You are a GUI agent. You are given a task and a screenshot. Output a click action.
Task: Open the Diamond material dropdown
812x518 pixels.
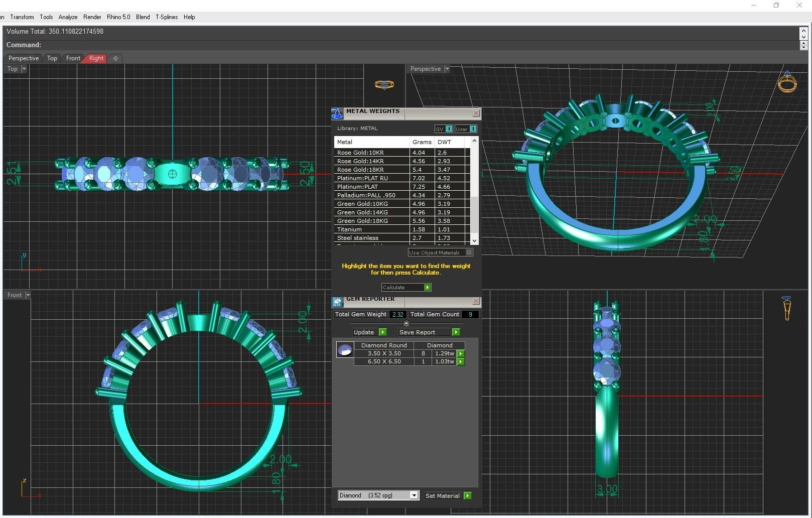(414, 495)
